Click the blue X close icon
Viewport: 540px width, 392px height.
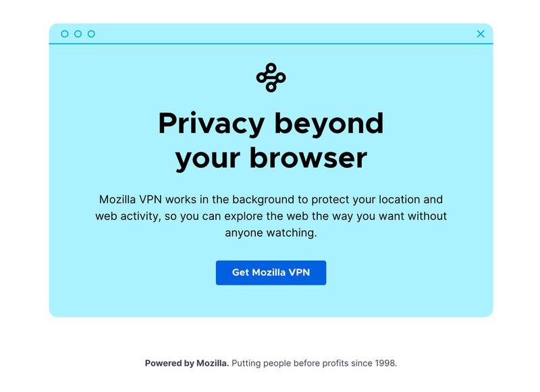(x=481, y=34)
